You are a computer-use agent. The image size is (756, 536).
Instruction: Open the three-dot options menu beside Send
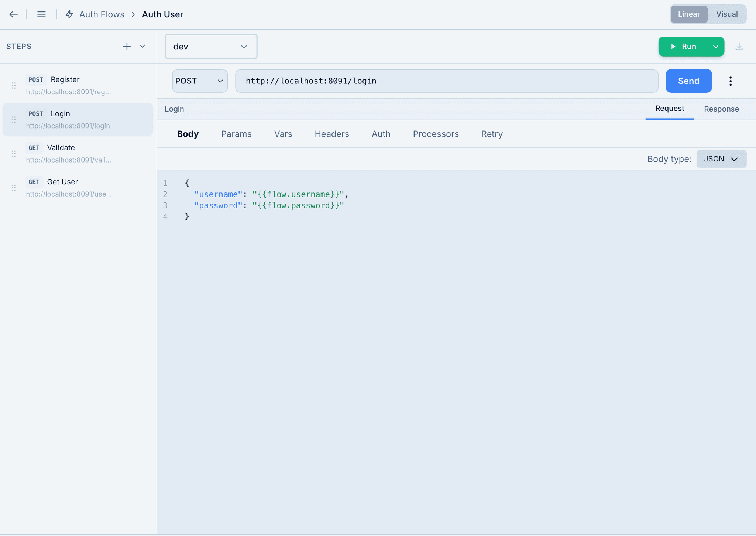tap(730, 81)
